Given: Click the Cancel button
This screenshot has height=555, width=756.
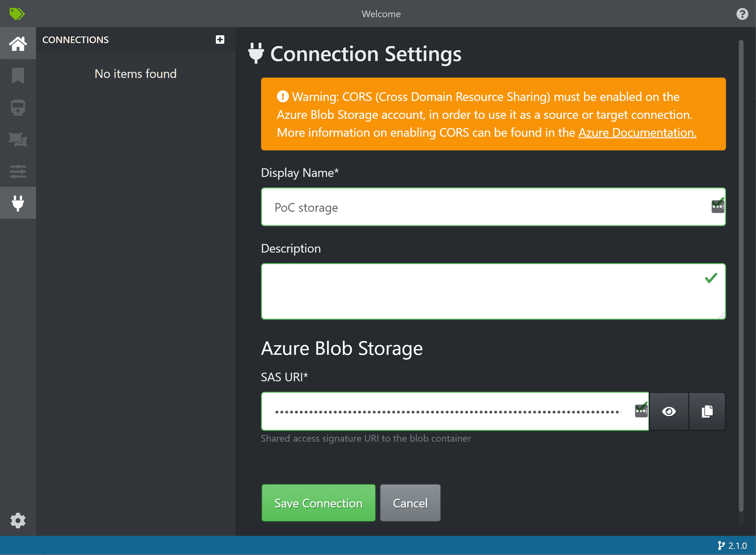Looking at the screenshot, I should pos(410,503).
